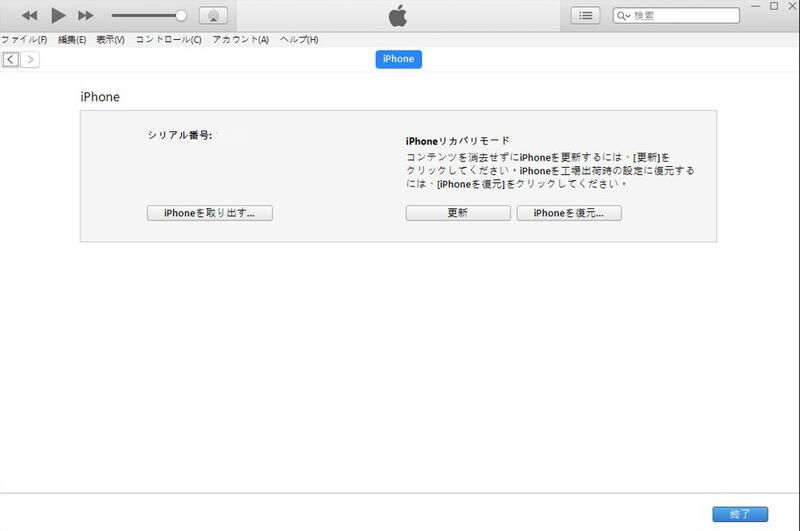Image resolution: width=800 pixels, height=531 pixels.
Task: Focus the 検索 search field
Action: 677,16
